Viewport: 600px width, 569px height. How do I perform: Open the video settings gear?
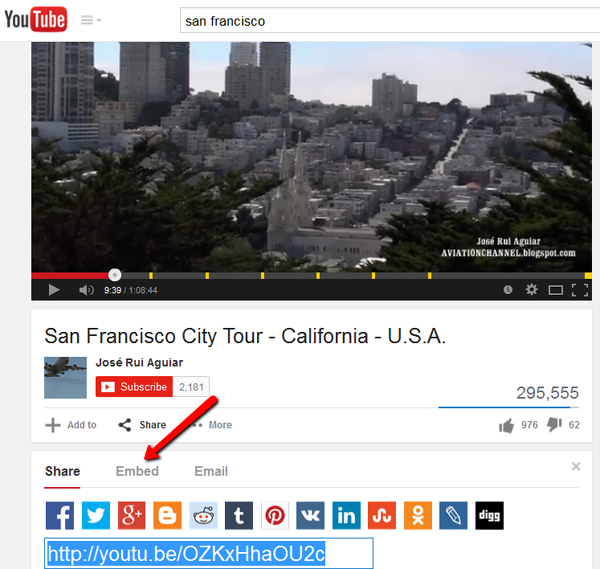(x=531, y=289)
